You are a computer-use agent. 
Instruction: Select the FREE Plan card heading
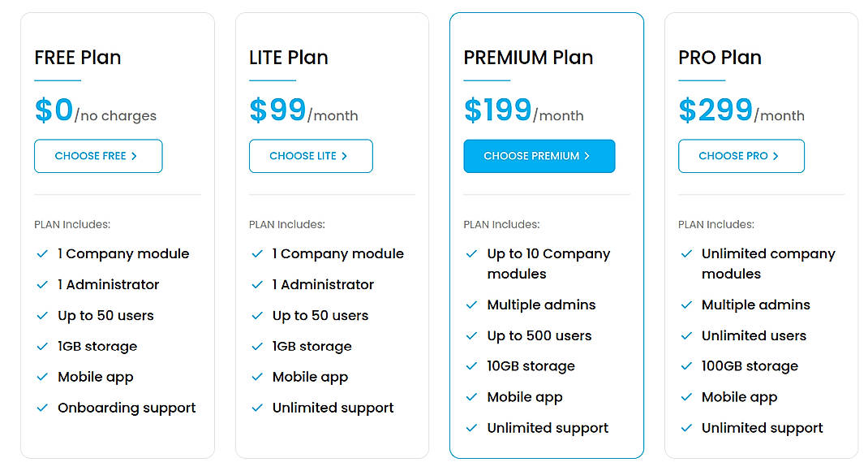[78, 57]
